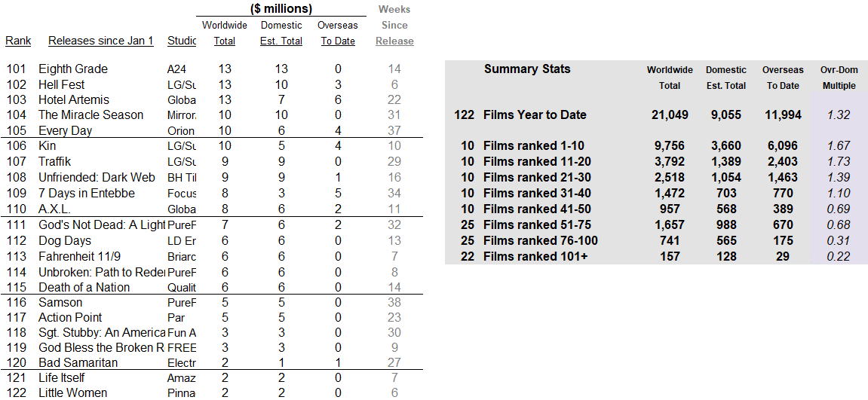868x400 pixels.
Task: Select the 7 Days in Entebbe cell
Action: [87, 193]
